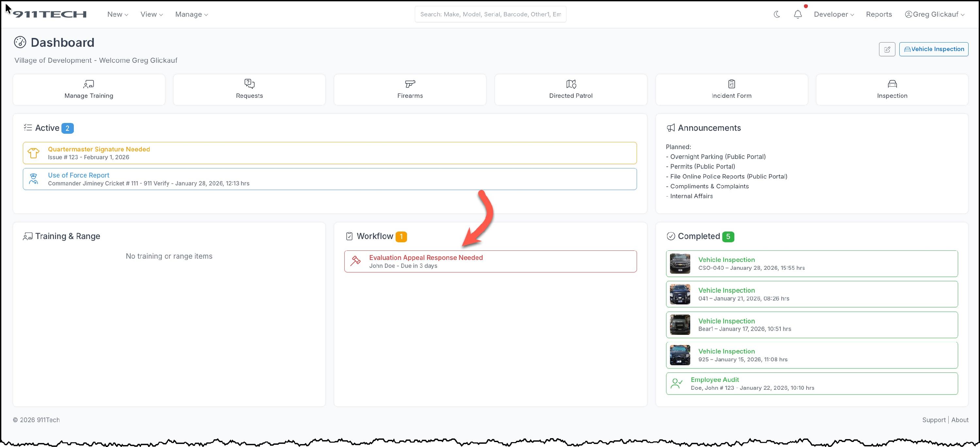
Task: Open Manage Training tile
Action: 89,90
